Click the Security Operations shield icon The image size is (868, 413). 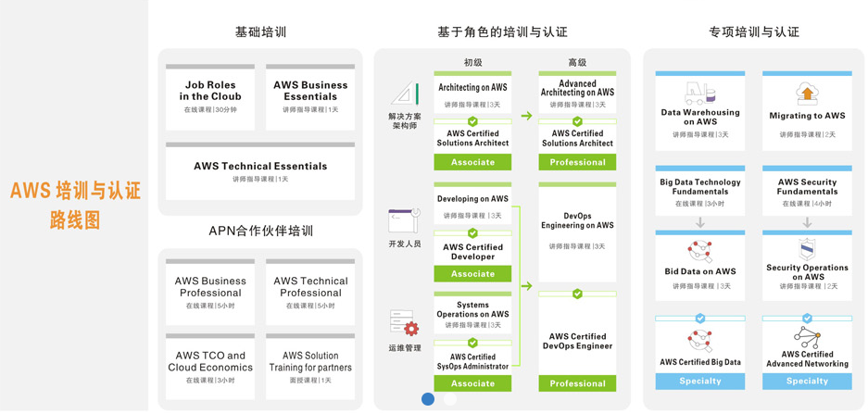pyautogui.click(x=807, y=250)
